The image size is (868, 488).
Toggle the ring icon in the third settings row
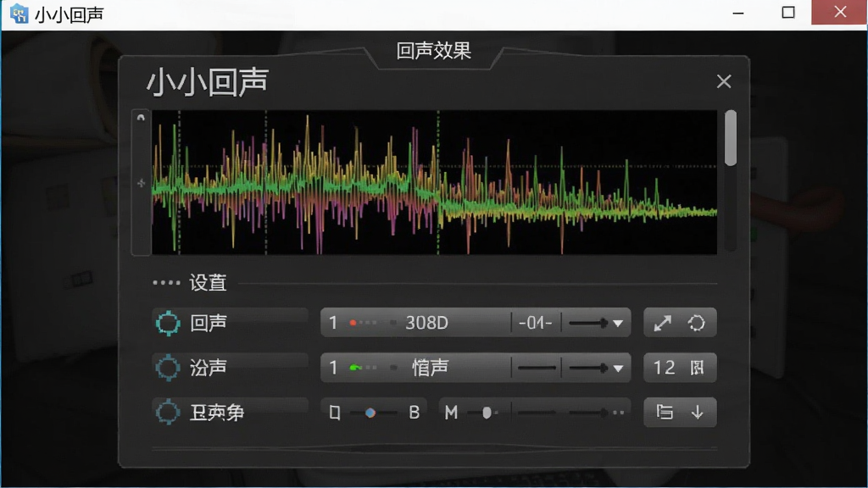point(168,413)
